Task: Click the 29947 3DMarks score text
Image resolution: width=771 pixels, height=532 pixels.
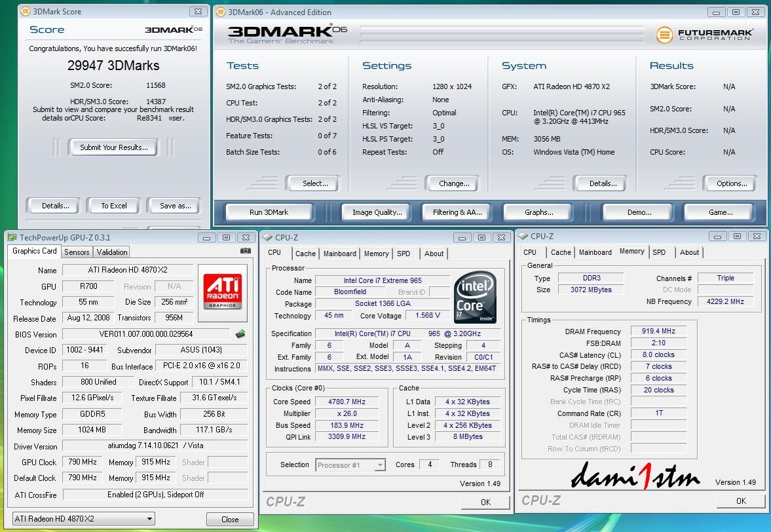Action: (x=113, y=66)
